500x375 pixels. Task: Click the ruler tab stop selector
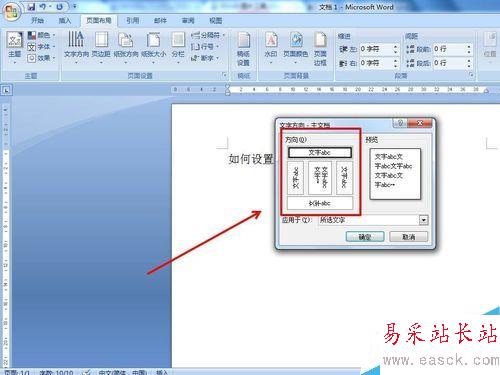7,90
